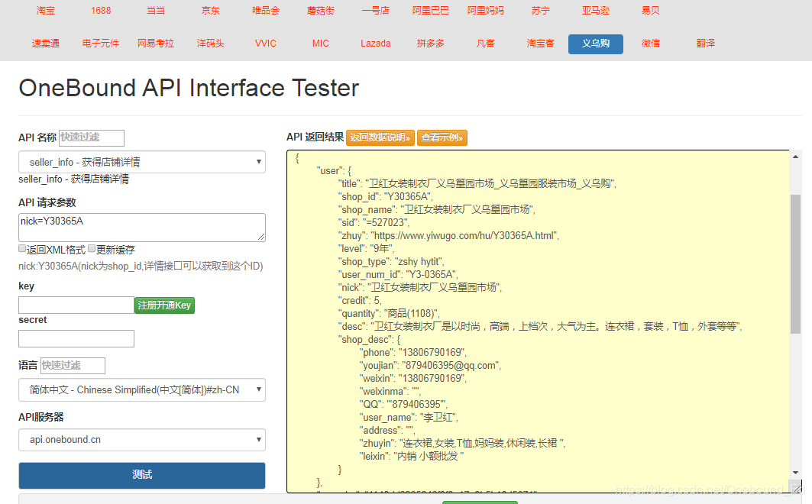Tick the 更新缓存 checkbox
This screenshot has height=504, width=812.
(x=92, y=248)
